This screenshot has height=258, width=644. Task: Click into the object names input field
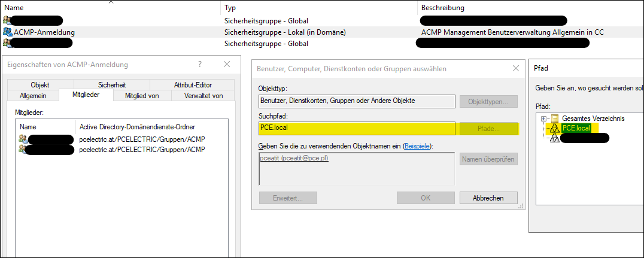pyautogui.click(x=356, y=169)
